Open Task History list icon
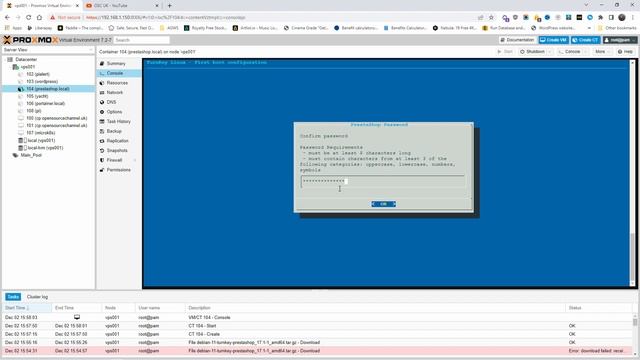Screen dimensions: 640x360 click(102, 122)
